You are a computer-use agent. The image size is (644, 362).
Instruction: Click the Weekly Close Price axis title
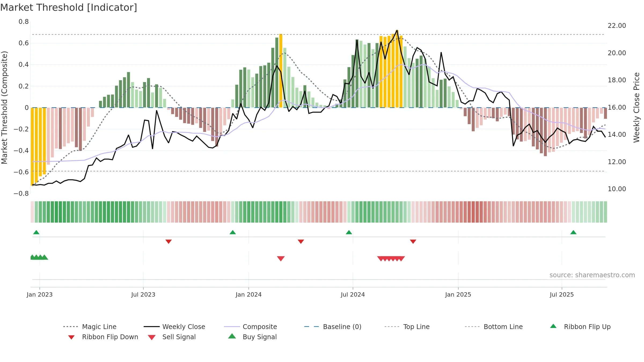[x=636, y=107]
